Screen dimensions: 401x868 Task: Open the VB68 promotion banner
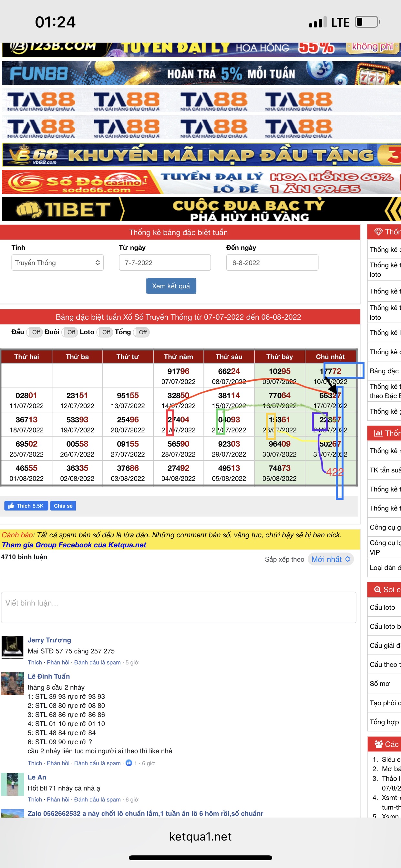(201, 155)
